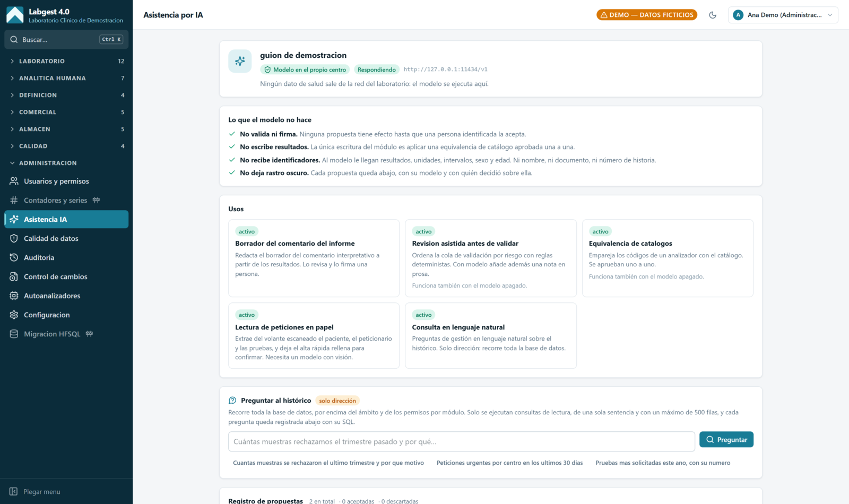Open Autoanalizadores chip icon

click(14, 296)
